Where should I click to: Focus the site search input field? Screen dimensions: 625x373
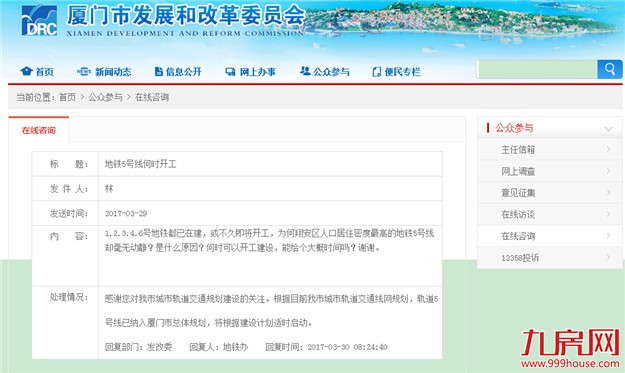point(537,69)
